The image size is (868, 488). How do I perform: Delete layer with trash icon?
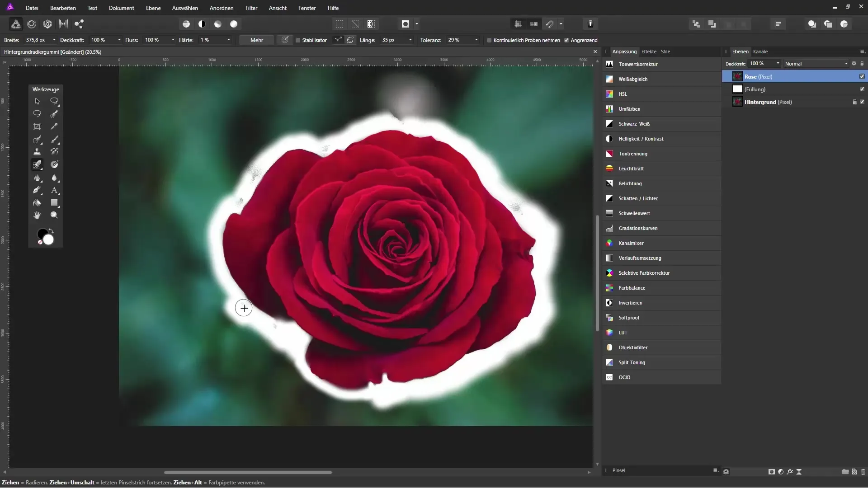point(863,472)
